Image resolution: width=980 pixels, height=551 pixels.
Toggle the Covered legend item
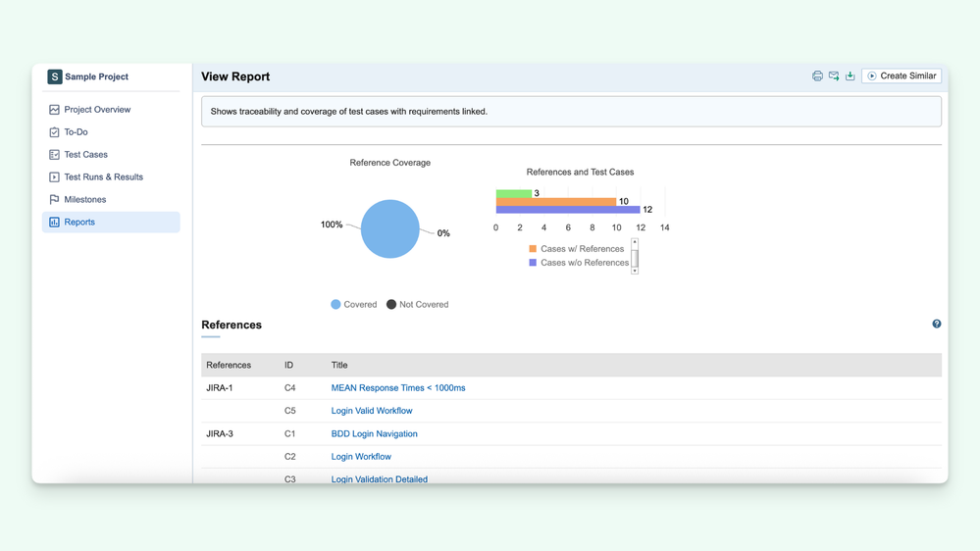pos(354,305)
